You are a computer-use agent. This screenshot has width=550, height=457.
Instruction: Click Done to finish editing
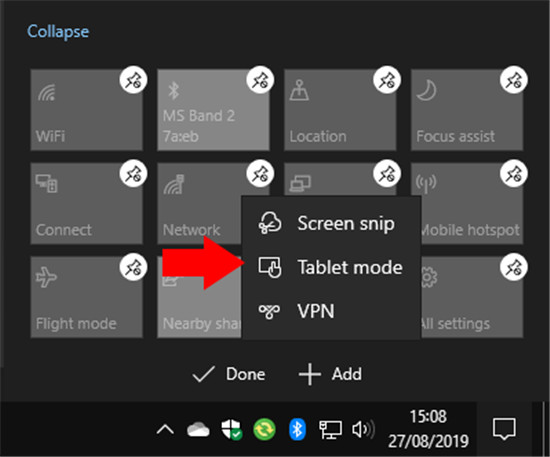(x=229, y=374)
